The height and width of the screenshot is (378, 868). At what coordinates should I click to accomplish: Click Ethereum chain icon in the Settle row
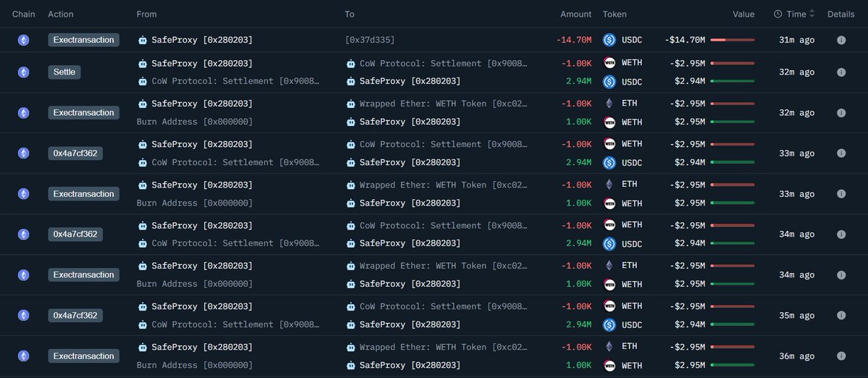click(x=24, y=72)
